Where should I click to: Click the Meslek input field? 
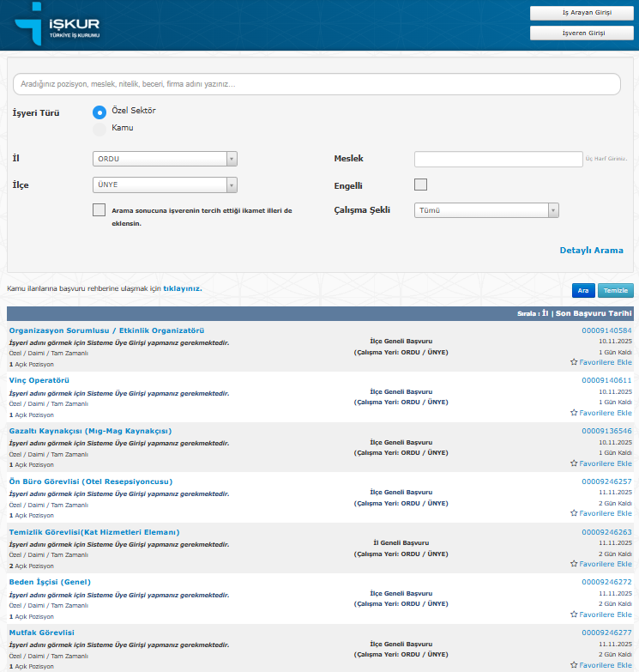coord(498,159)
